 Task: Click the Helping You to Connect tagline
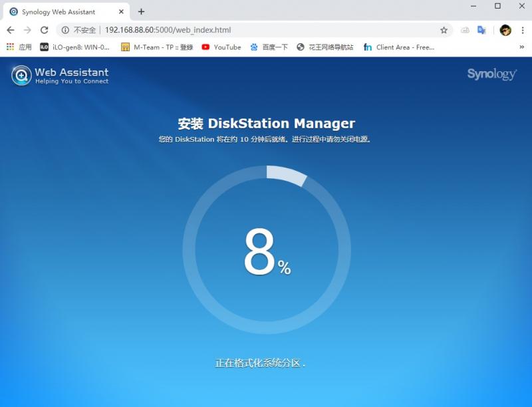coord(72,81)
